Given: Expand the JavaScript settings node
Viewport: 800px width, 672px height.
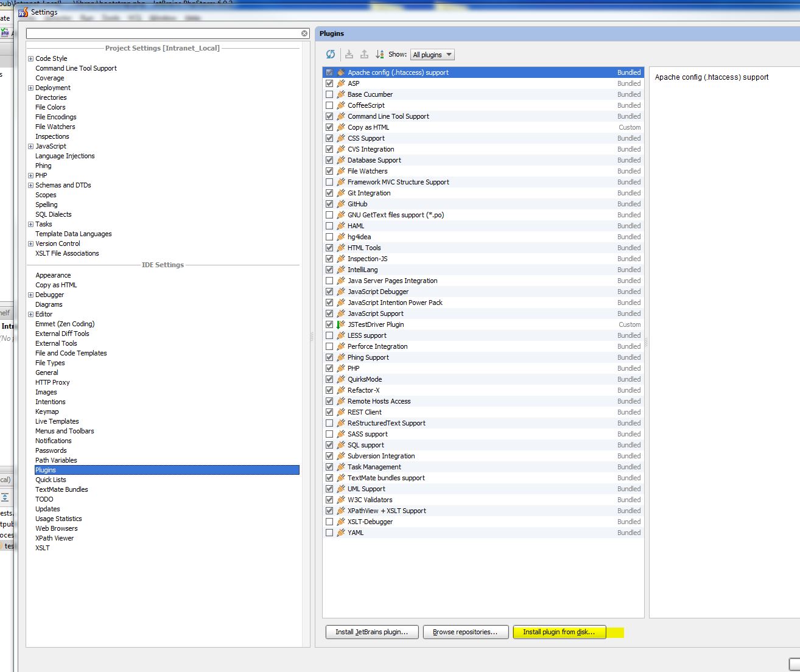Looking at the screenshot, I should click(x=30, y=146).
